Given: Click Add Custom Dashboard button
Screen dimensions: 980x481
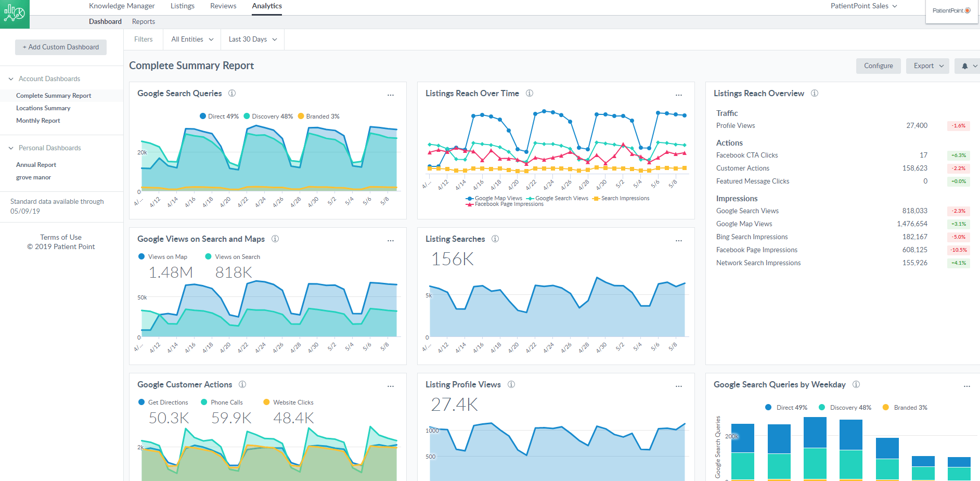Looking at the screenshot, I should [x=61, y=47].
